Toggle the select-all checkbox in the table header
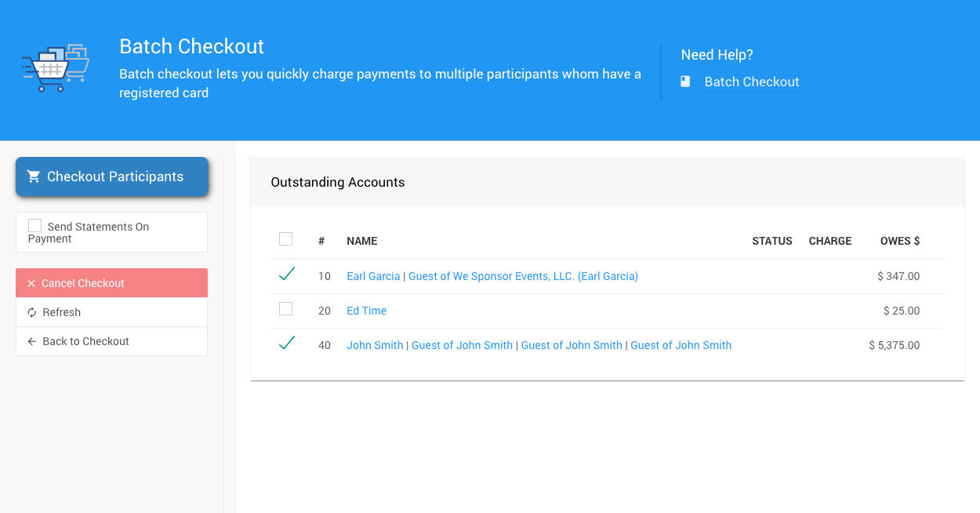Image resolution: width=980 pixels, height=513 pixels. click(x=286, y=239)
